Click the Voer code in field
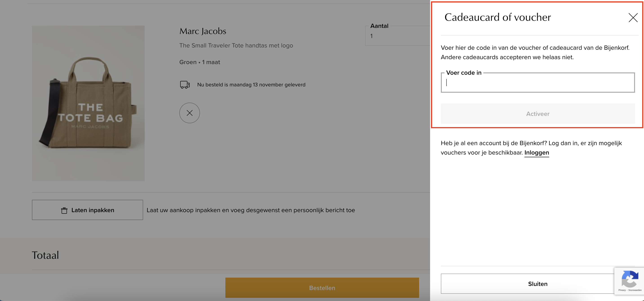 pos(538,83)
